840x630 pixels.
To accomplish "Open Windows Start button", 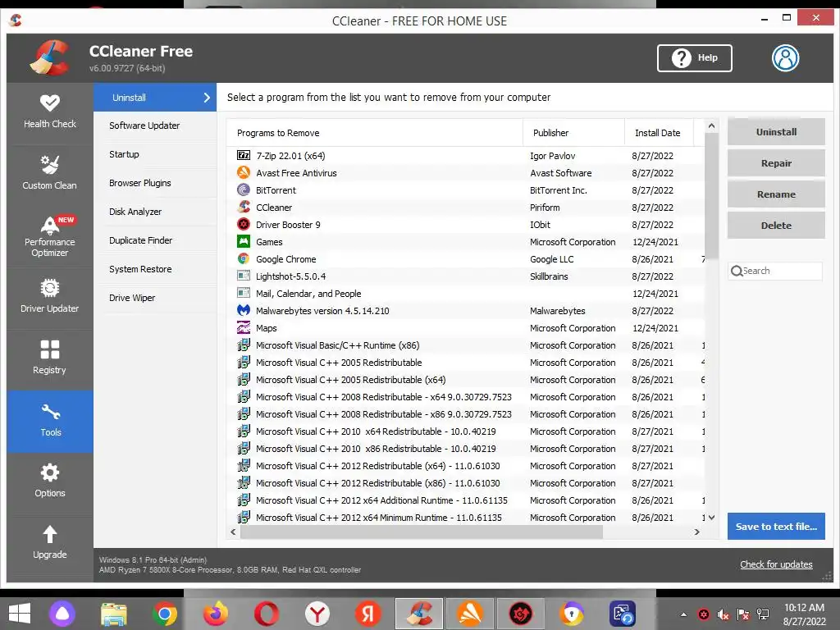I will pos(20,614).
